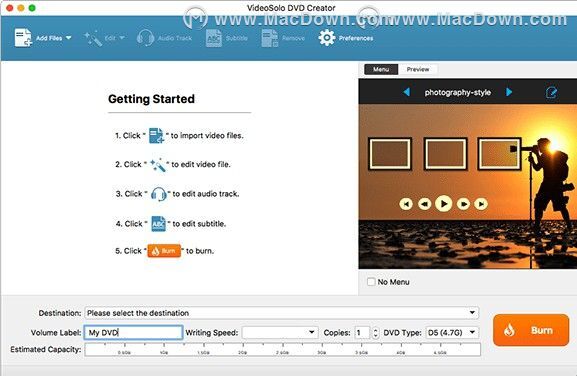Click the skip-to-end menu control button
577x376 pixels.
click(x=481, y=204)
